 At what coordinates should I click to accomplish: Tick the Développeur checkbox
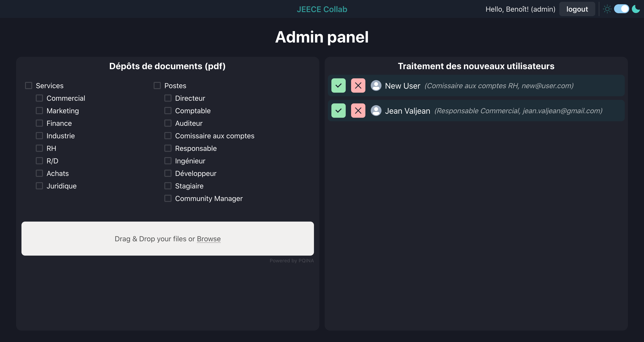(x=168, y=173)
